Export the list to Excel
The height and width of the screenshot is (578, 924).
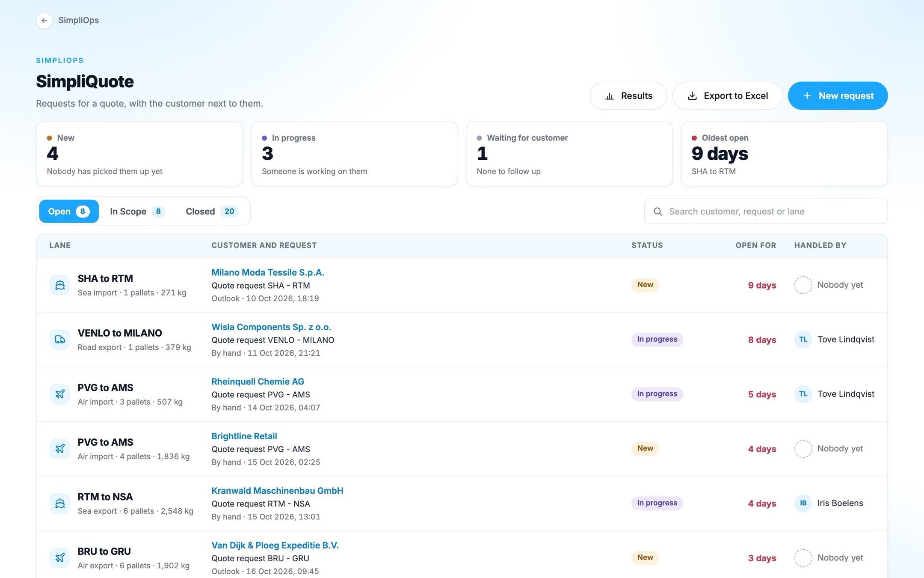[727, 95]
